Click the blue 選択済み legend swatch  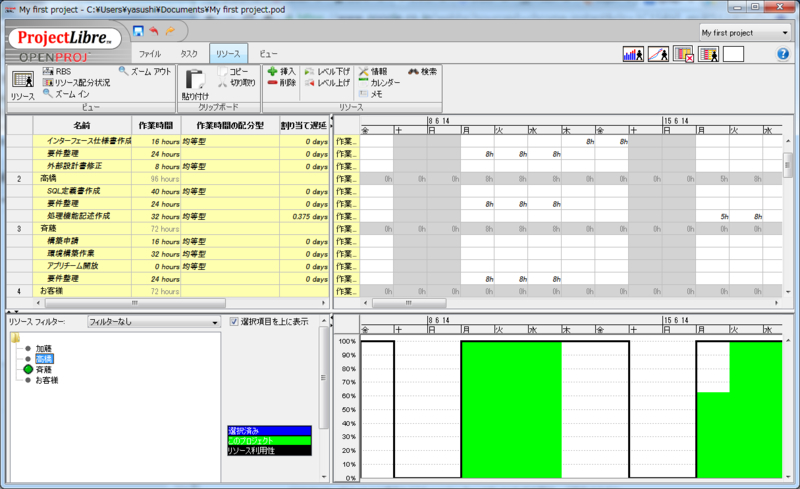(x=269, y=431)
